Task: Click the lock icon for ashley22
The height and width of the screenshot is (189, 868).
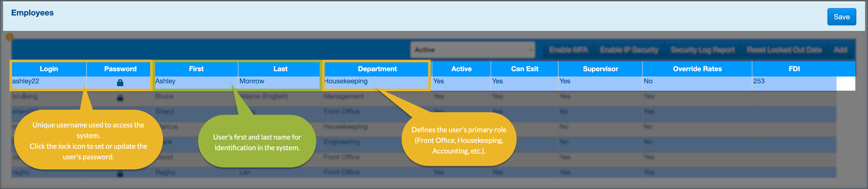Action: pyautogui.click(x=120, y=82)
